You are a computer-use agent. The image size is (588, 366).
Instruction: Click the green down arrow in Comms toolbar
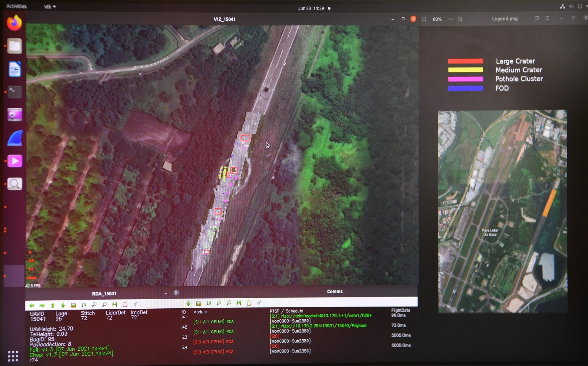[x=188, y=303]
